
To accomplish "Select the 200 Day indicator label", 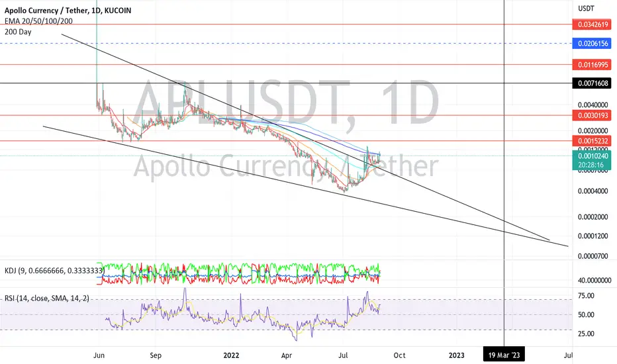I will tap(18, 32).
